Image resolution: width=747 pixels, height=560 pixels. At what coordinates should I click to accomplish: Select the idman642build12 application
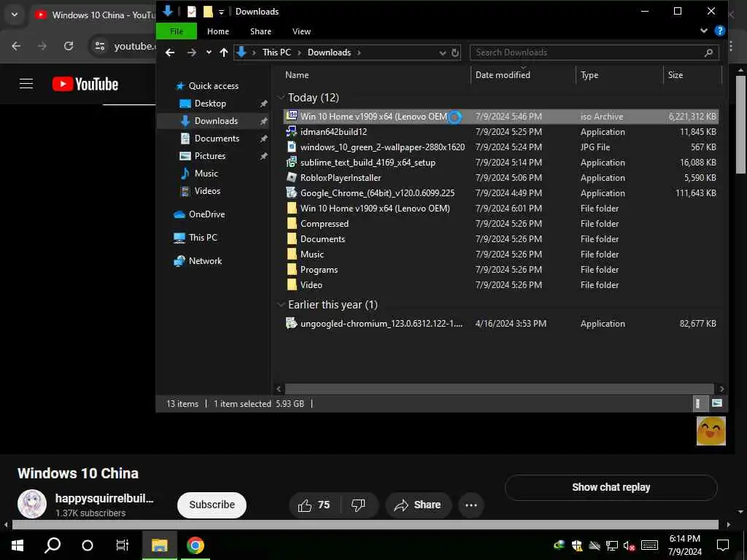[500, 132]
